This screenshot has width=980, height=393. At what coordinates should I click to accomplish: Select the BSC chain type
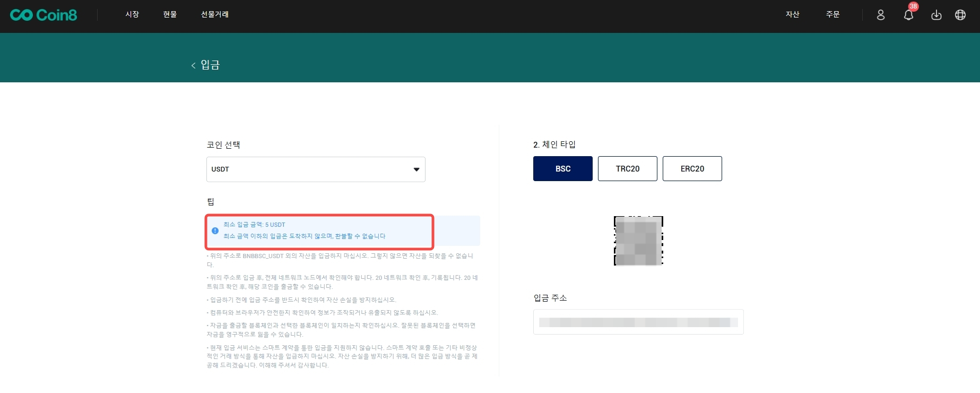click(562, 168)
